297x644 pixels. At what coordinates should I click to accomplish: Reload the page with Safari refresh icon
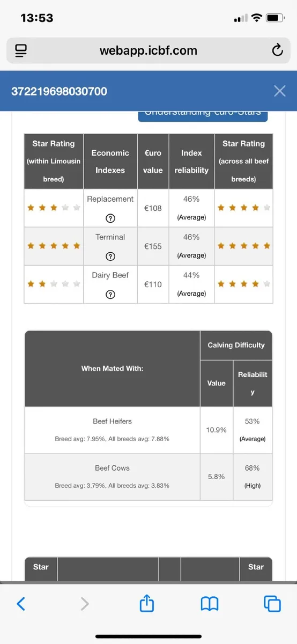(277, 50)
